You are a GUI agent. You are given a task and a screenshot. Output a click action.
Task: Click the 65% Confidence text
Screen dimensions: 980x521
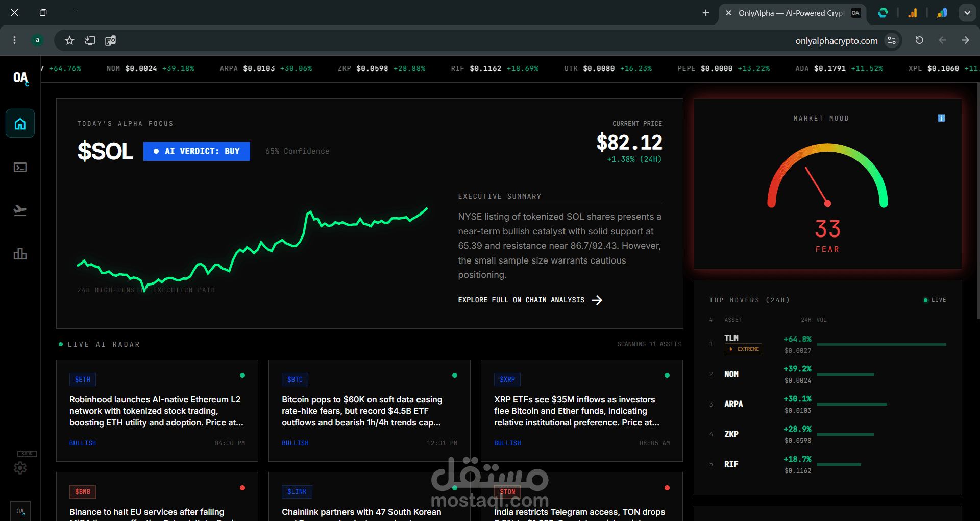click(x=297, y=151)
